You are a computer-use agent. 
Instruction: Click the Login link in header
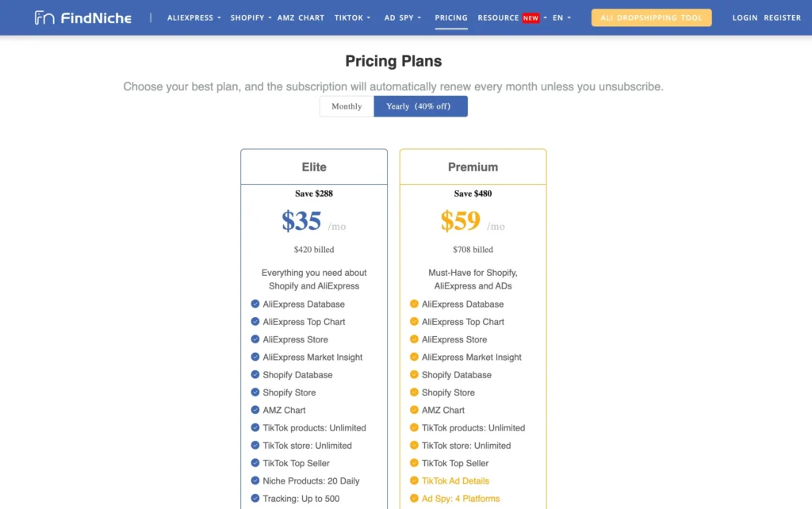[745, 17]
